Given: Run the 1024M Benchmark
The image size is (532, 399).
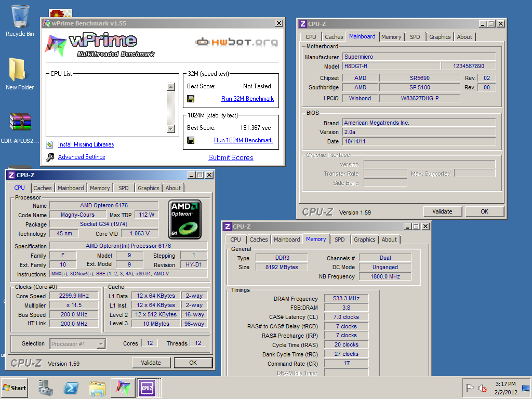Looking at the screenshot, I should click(243, 140).
